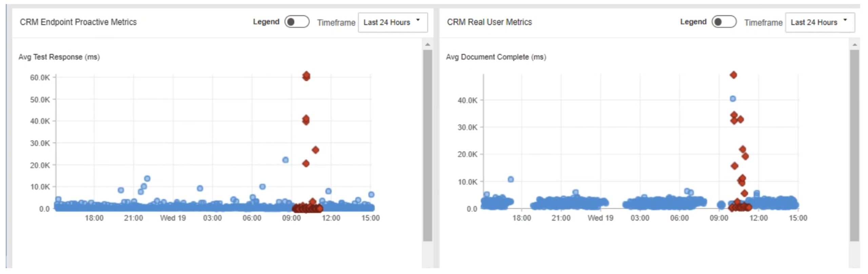Viewport: 868px width, 274px height.
Task: Select blue 10K point near 17:00 in Document Complete
Action: click(x=511, y=180)
